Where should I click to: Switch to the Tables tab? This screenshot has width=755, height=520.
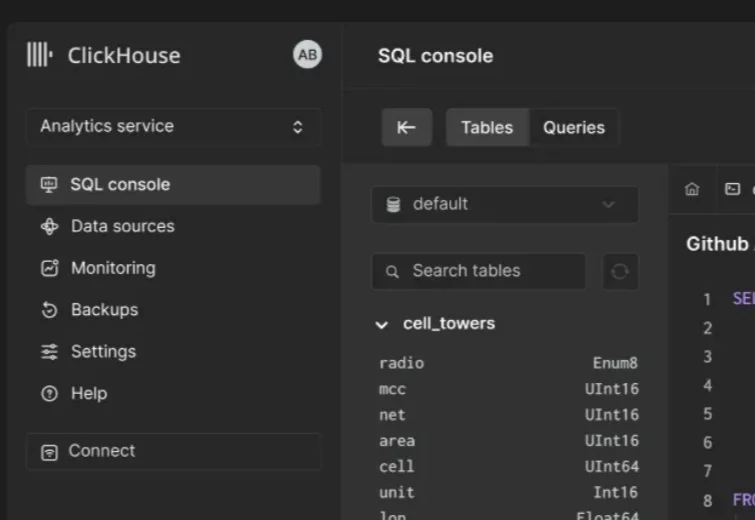(x=486, y=127)
